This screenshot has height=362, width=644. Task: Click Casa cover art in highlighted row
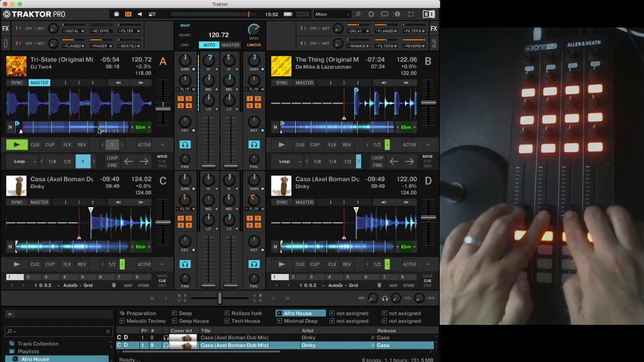(x=183, y=345)
